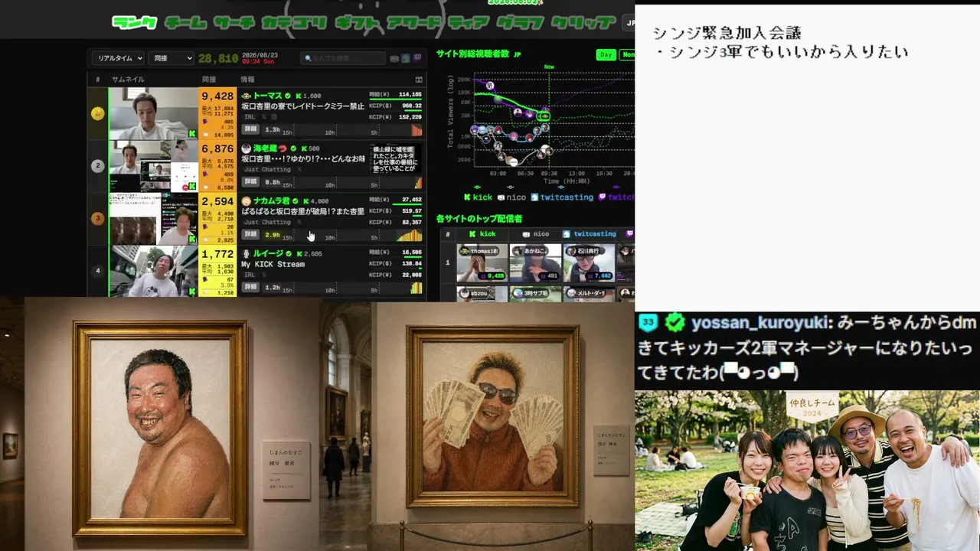Select nico column in top streamers table
The width and height of the screenshot is (980, 551).
(536, 234)
